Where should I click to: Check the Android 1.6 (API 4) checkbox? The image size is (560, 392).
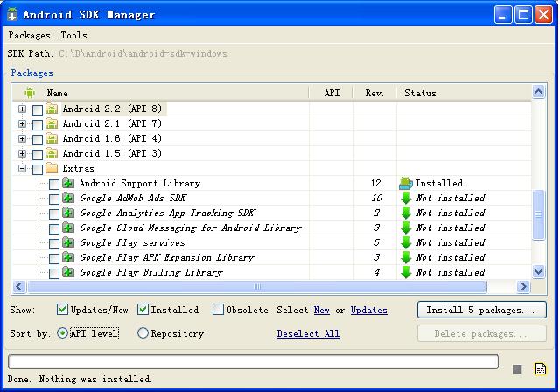pos(38,140)
